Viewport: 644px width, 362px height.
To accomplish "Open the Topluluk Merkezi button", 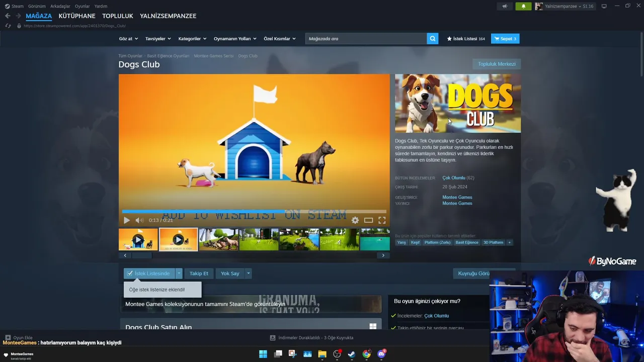I will [497, 64].
